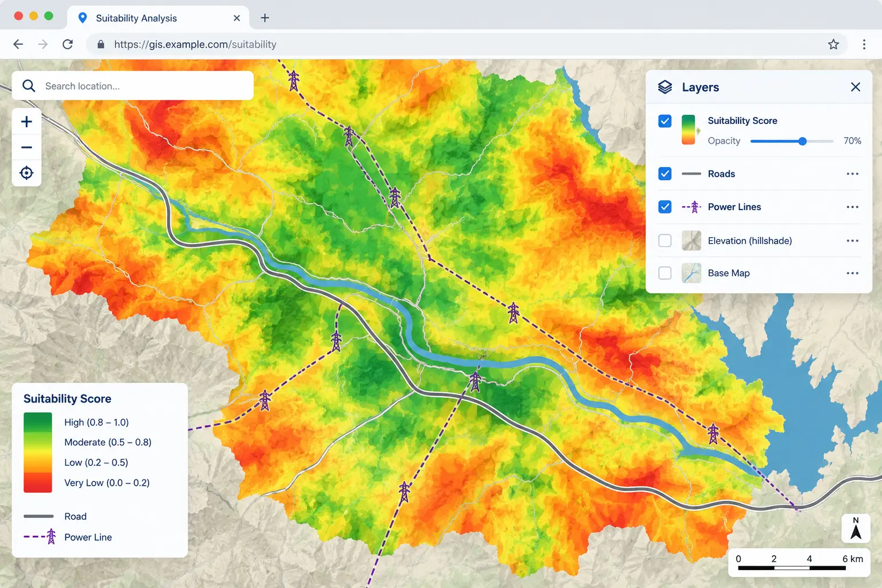Click the Low (0.2 – 0.5) legend label
Screen dimensions: 882x588
click(x=96, y=462)
